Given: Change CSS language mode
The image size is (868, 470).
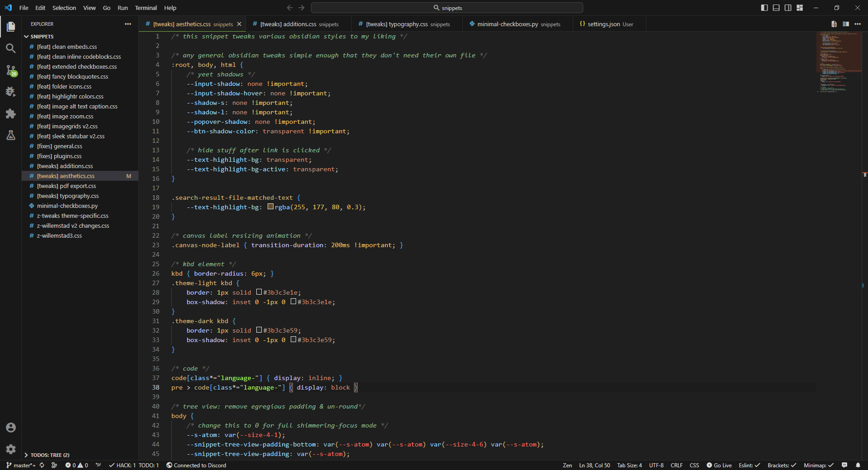Looking at the screenshot, I should 694,465.
